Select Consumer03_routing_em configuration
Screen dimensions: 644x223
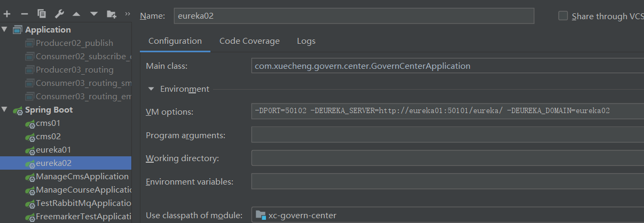click(x=83, y=96)
